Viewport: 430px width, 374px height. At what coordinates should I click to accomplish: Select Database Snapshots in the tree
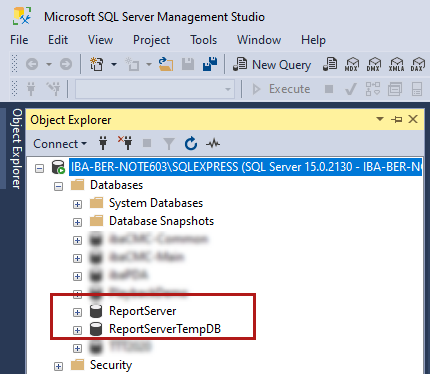[161, 221]
